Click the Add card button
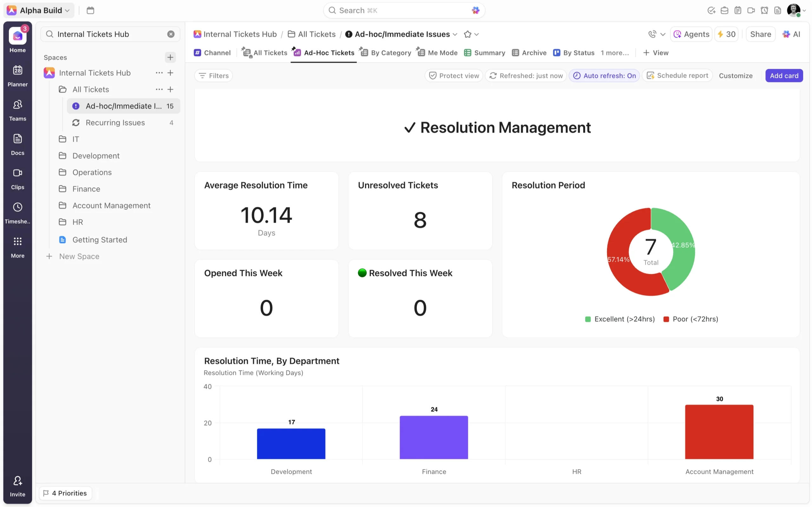Screen dimensions: 812x507 pyautogui.click(x=784, y=75)
